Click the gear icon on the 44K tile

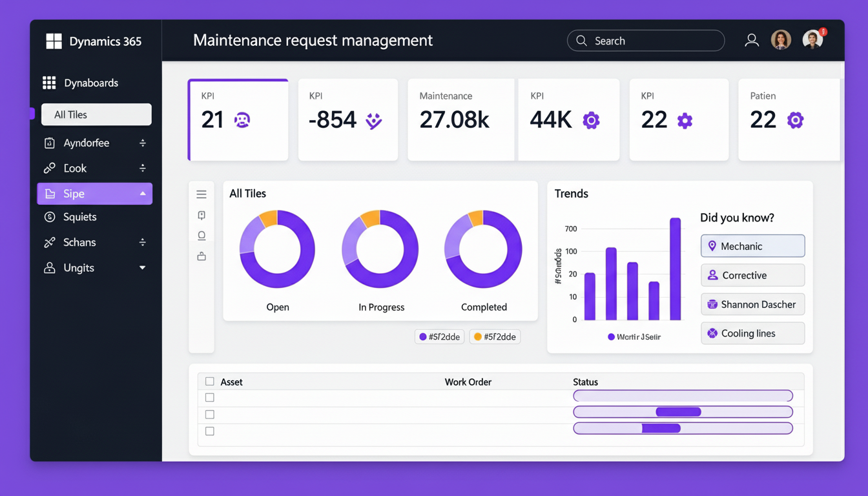[x=591, y=120]
